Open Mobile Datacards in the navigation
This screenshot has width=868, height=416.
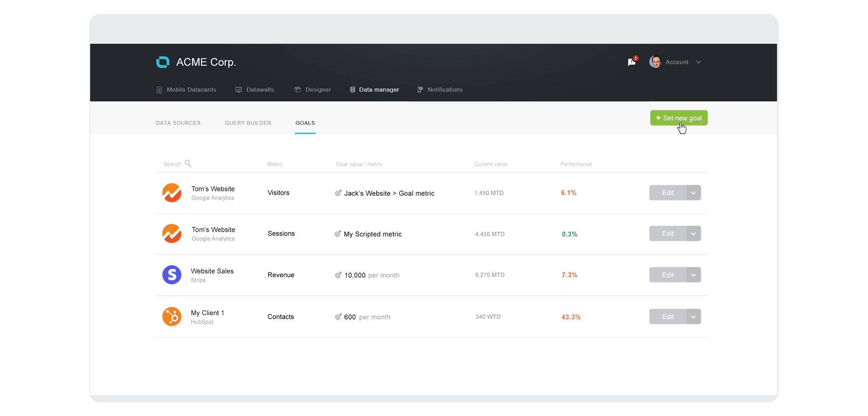[x=187, y=90]
